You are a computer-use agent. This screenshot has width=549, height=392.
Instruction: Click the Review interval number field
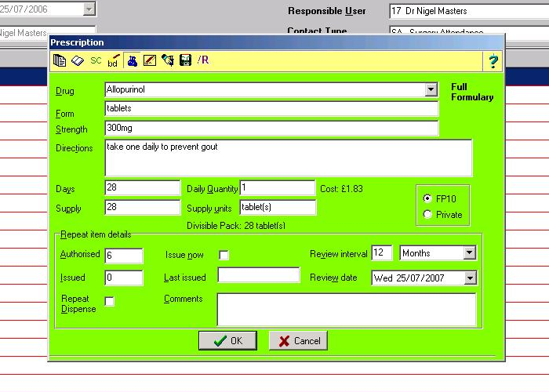(x=382, y=252)
